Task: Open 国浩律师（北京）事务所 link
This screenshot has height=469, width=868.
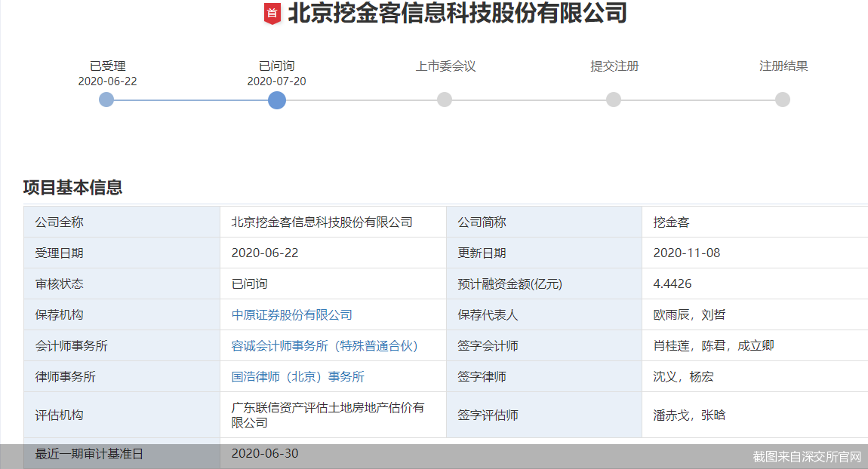Action: tap(298, 377)
